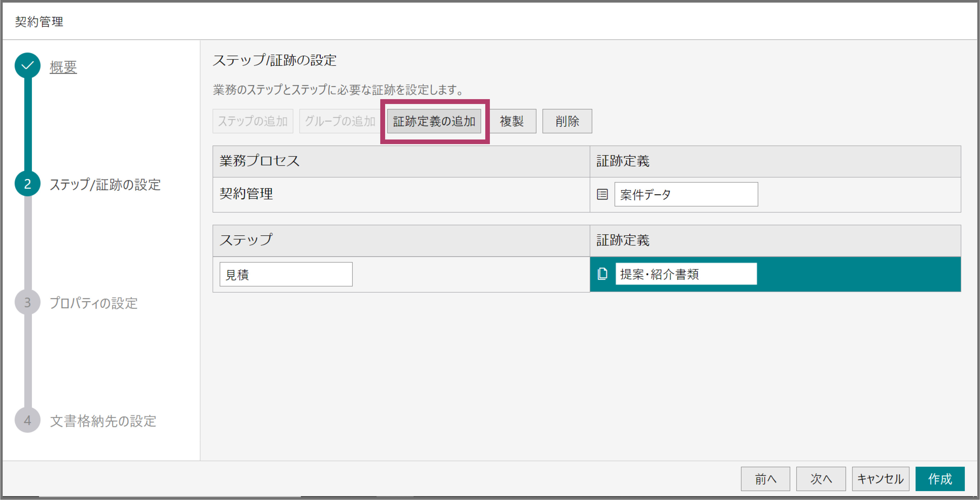Click the 契約管理 dialog title
The width and height of the screenshot is (980, 500).
39,22
